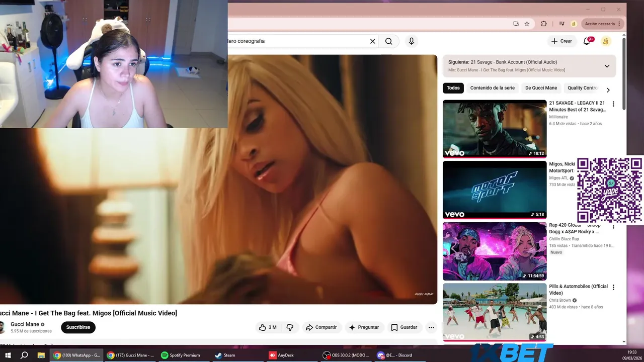Open File Explorer from taskbar

click(41, 355)
